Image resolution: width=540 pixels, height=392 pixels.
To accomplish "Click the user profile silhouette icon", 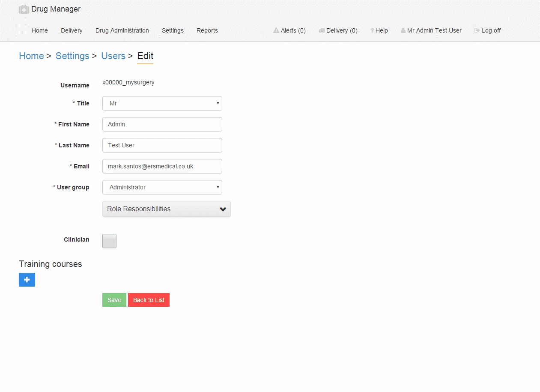I will [403, 31].
